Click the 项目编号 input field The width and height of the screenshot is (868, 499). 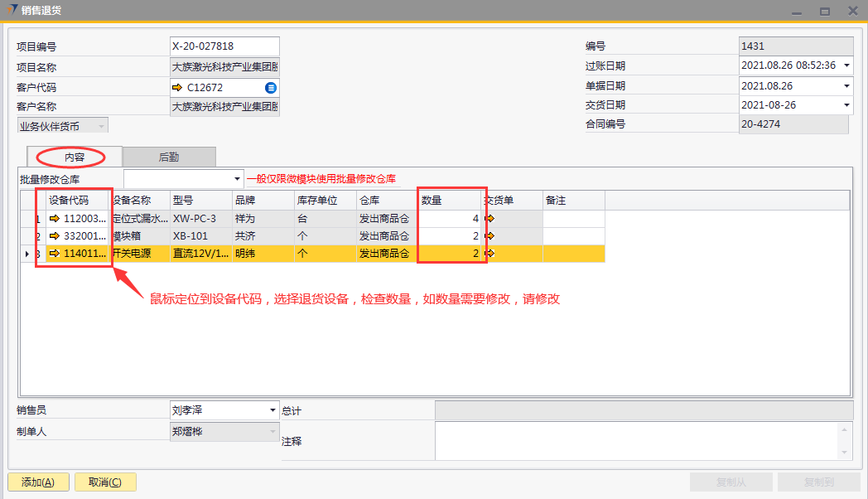[224, 46]
